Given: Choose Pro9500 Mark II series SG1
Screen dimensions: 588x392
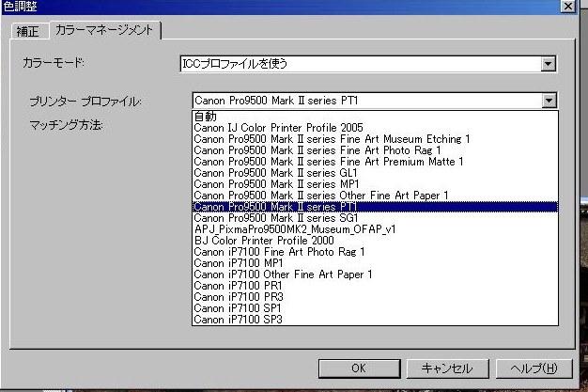Looking at the screenshot, I should click(x=375, y=218).
